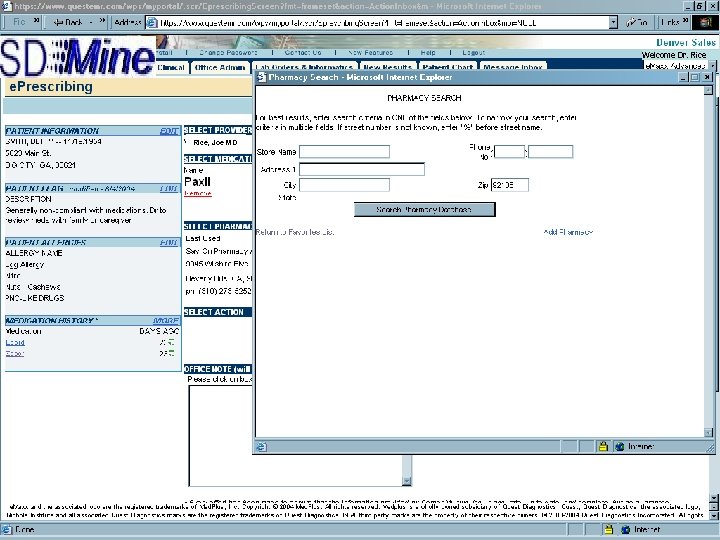Image resolution: width=720 pixels, height=540 pixels.
Task: Click the Zip code input field
Action: pyautogui.click(x=510, y=185)
